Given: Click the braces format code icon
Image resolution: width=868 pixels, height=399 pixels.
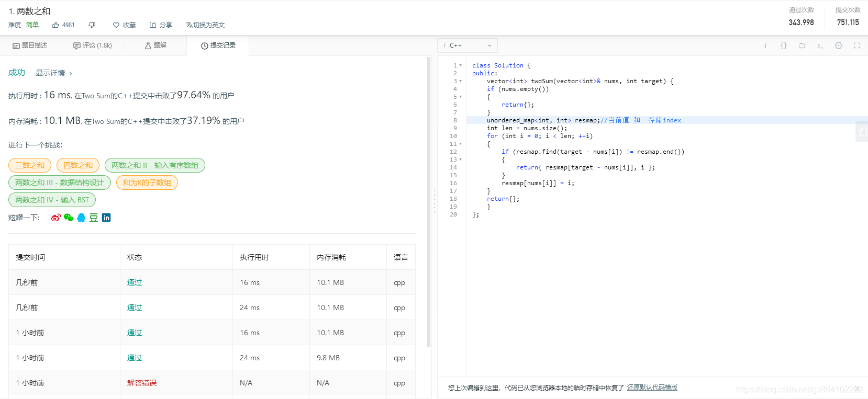Looking at the screenshot, I should pyautogui.click(x=784, y=45).
